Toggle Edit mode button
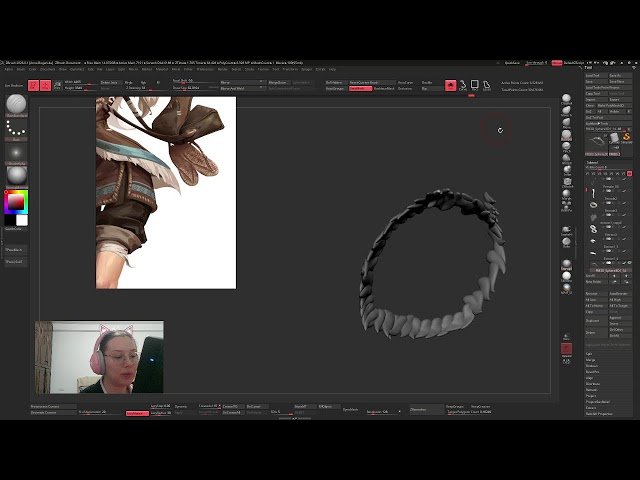Screen dimensions: 640x480 point(33,86)
